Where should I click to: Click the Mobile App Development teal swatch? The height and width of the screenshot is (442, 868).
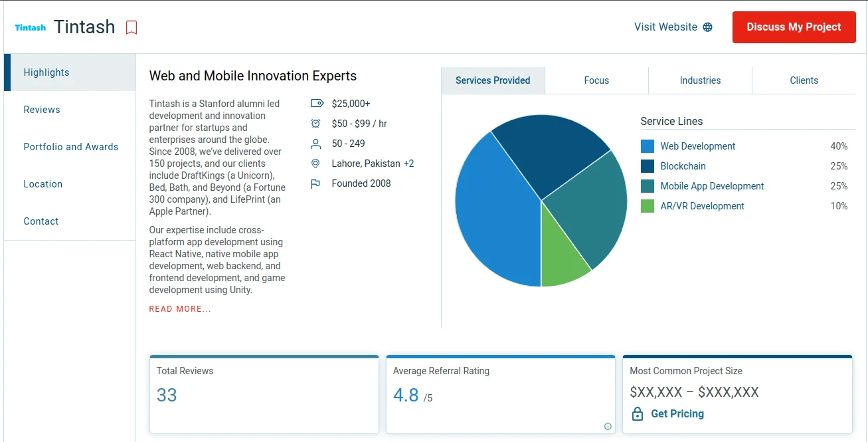(648, 186)
